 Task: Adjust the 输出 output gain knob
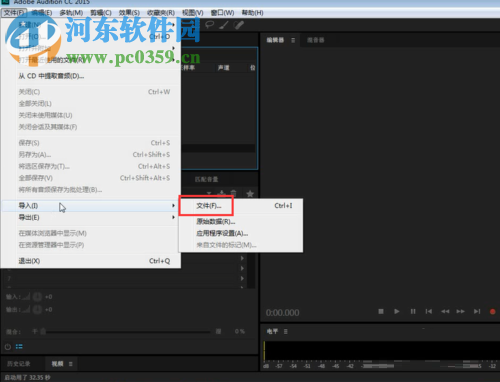tap(37, 310)
